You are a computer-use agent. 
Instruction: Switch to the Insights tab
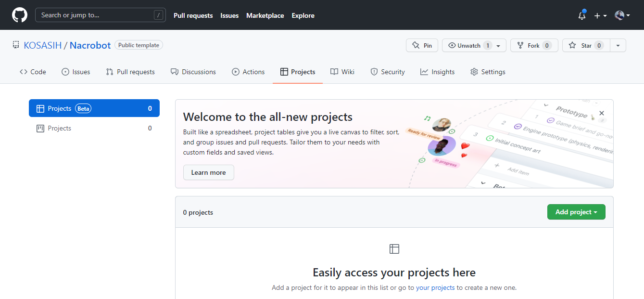[437, 72]
